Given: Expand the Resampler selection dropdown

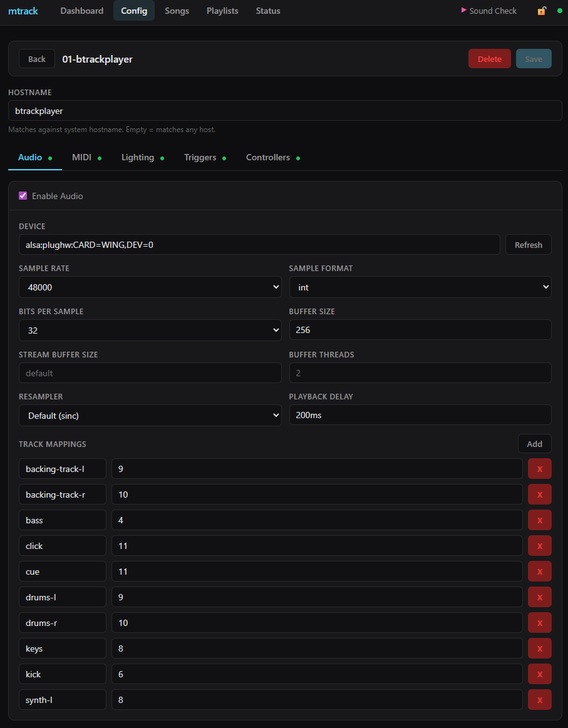Looking at the screenshot, I should coord(150,415).
